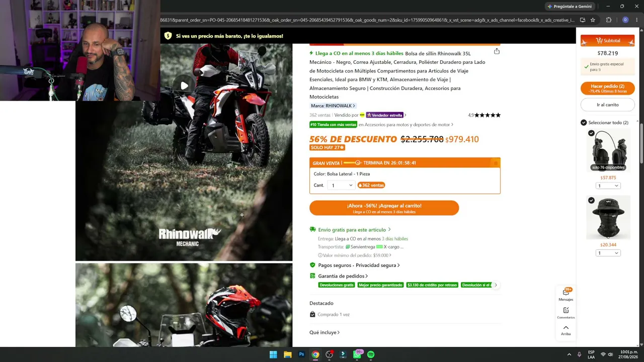This screenshot has height=362, width=644.
Task: Click Ir al carrito button
Action: pos(608,105)
